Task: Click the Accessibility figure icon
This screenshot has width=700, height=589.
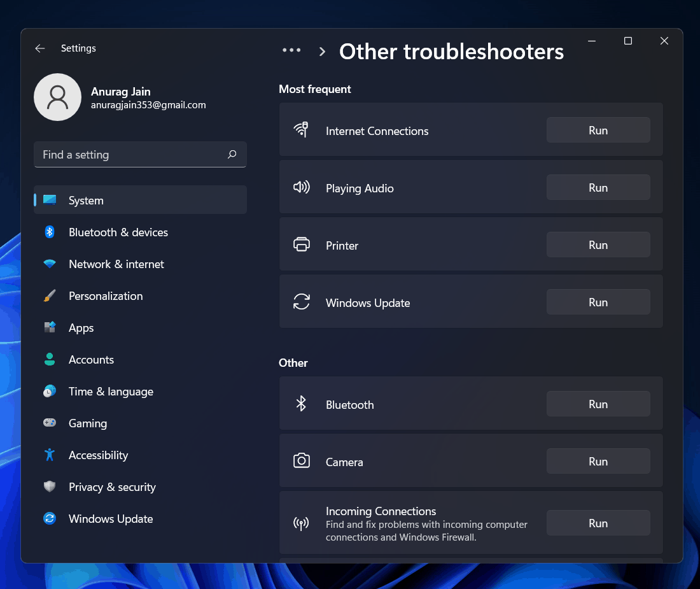Action: click(x=50, y=455)
